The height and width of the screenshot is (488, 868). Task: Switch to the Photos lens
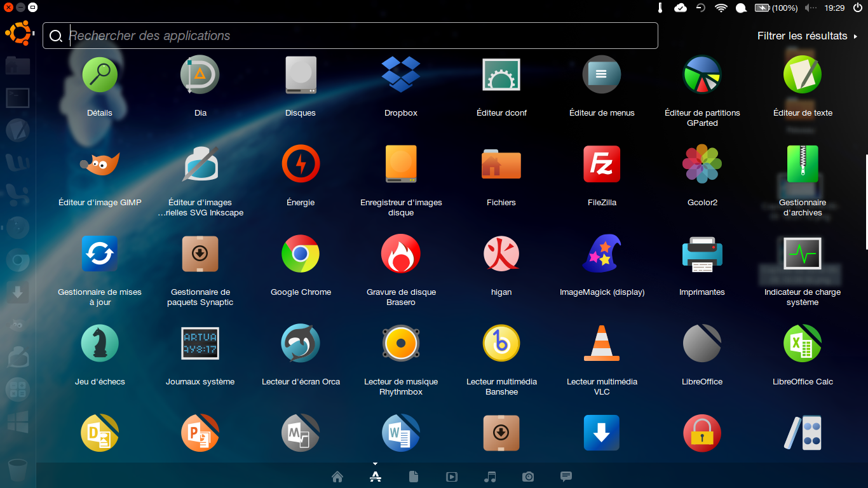pos(528,477)
